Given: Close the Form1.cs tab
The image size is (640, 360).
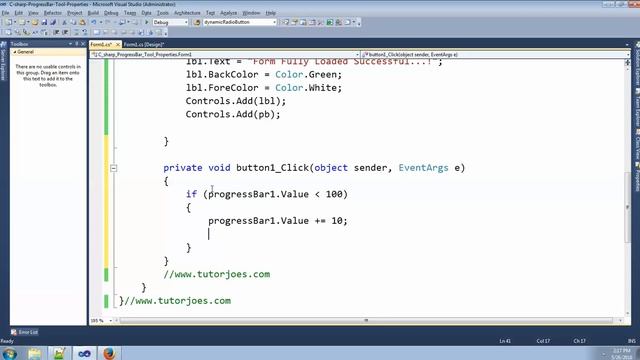Looking at the screenshot, I should 118,44.
